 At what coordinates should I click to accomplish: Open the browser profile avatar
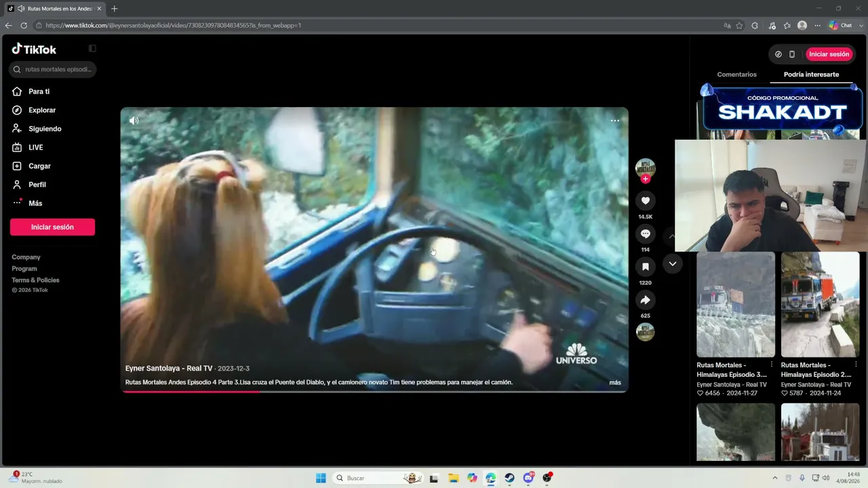pos(802,26)
